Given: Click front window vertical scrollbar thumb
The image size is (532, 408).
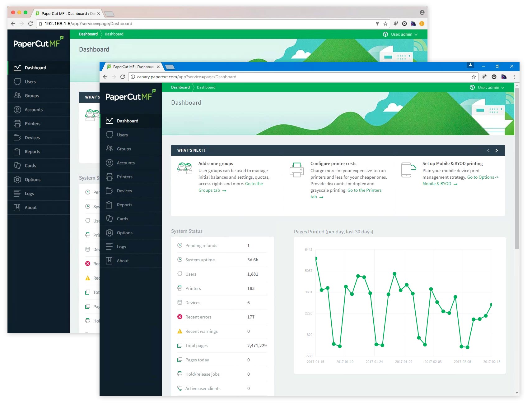Looking at the screenshot, I should [x=517, y=168].
